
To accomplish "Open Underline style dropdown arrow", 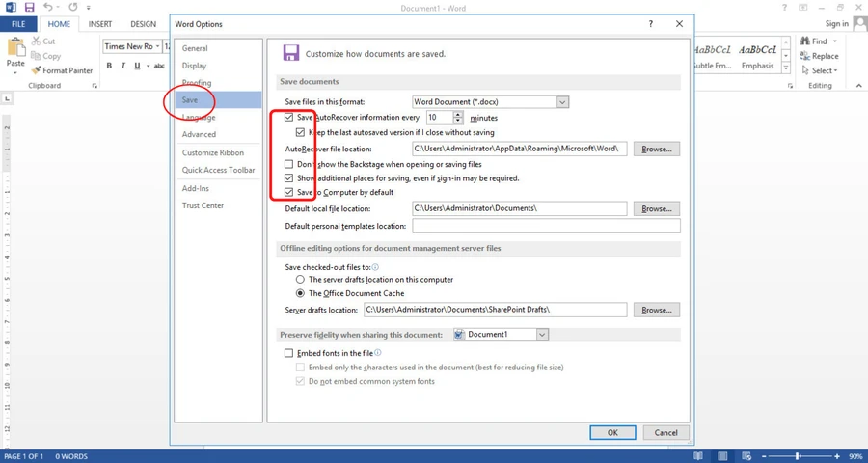I will coord(147,66).
